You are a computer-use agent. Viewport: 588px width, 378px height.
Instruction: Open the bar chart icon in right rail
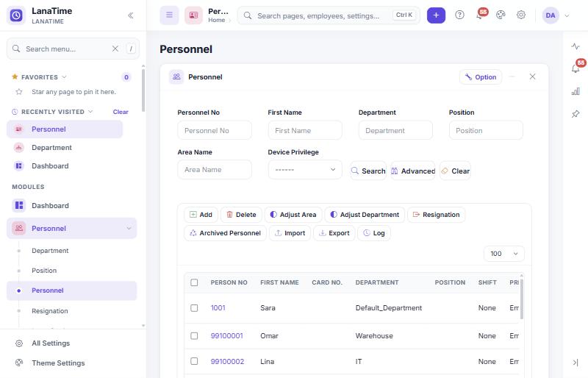tap(576, 91)
